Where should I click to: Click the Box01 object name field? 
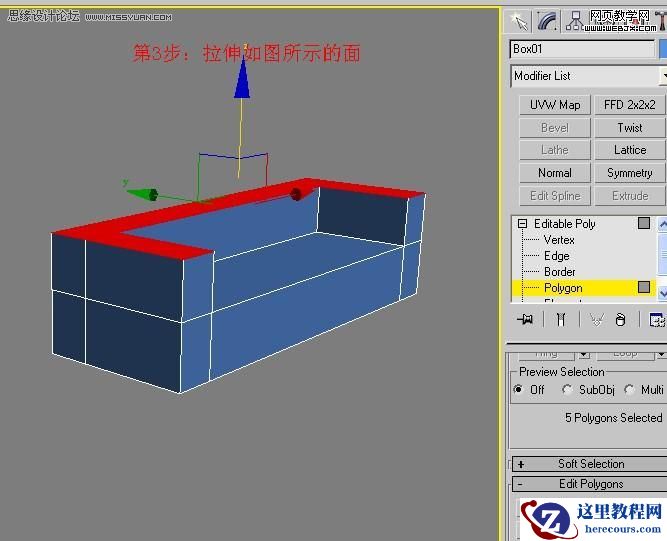(582, 49)
